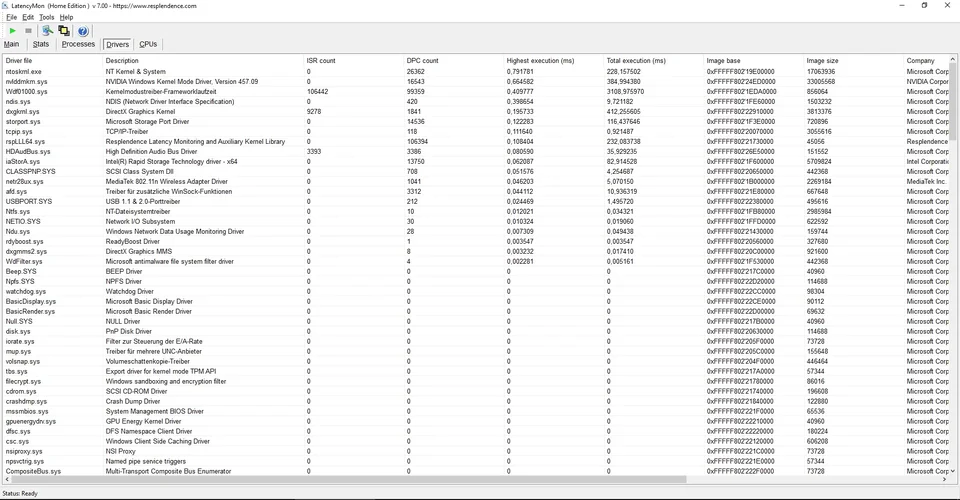This screenshot has width=960, height=500.
Task: Select the USBPORT.SYS driver row
Action: click(x=476, y=201)
